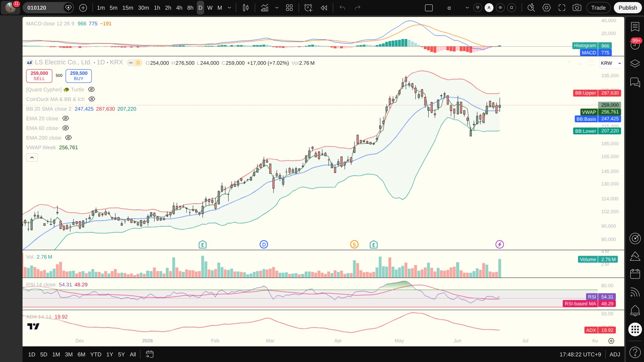Screen dimensions: 644x362
Task: Set date range to 6M
Action: click(81, 354)
